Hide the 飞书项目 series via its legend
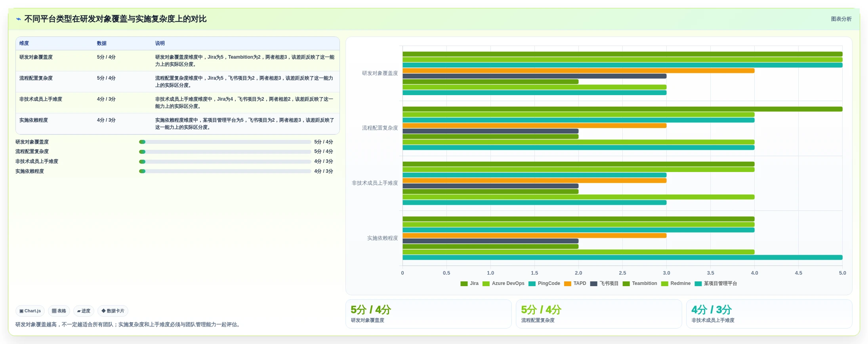868x344 pixels. [604, 283]
